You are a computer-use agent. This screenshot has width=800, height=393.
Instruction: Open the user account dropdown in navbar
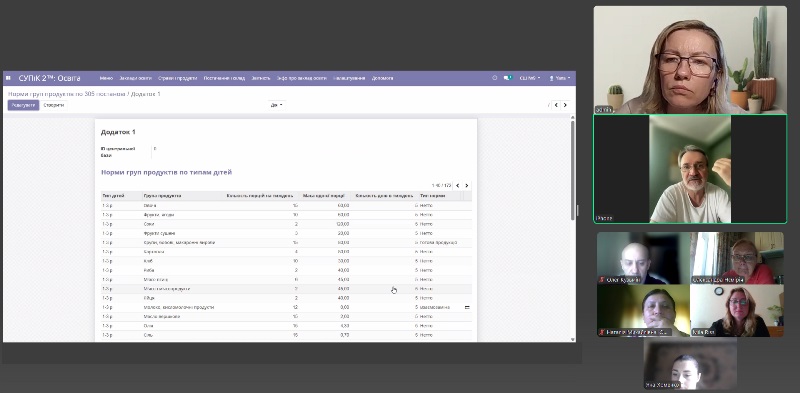[x=560, y=78]
